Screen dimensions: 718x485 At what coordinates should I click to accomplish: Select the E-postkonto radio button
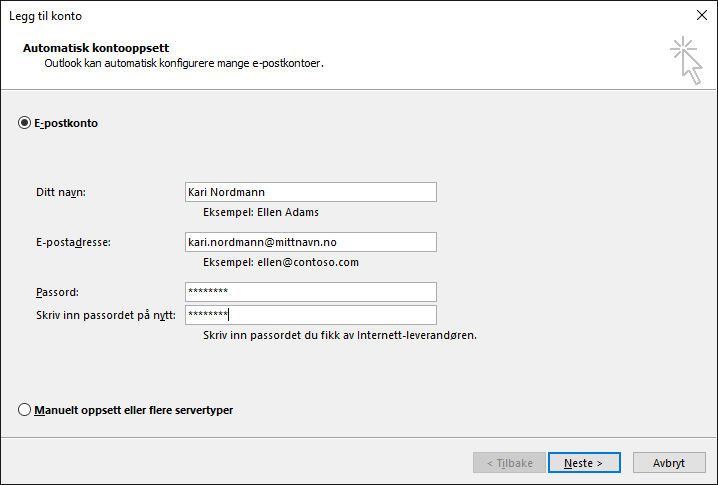click(24, 123)
